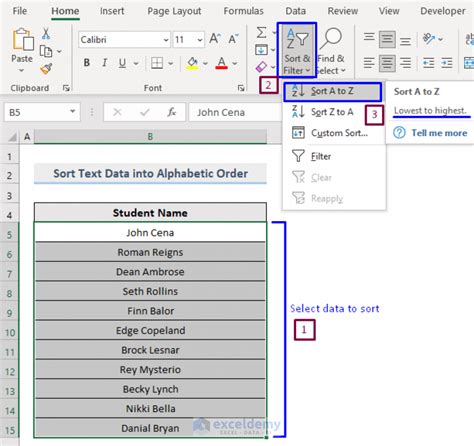Switch to the Data tab
The width and height of the screenshot is (474, 446).
296,11
